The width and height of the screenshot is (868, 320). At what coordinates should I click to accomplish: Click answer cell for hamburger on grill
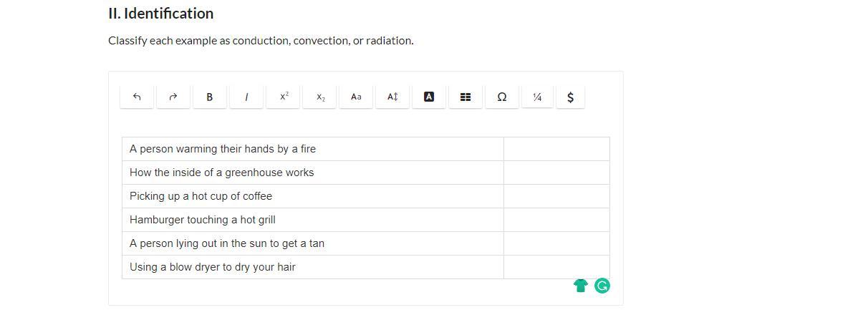click(556, 220)
